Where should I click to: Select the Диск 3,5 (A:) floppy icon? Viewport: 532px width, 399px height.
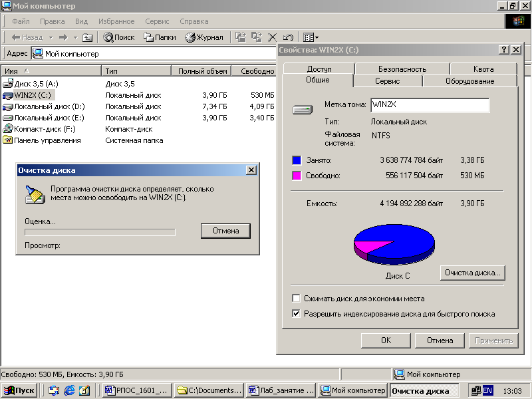point(8,84)
